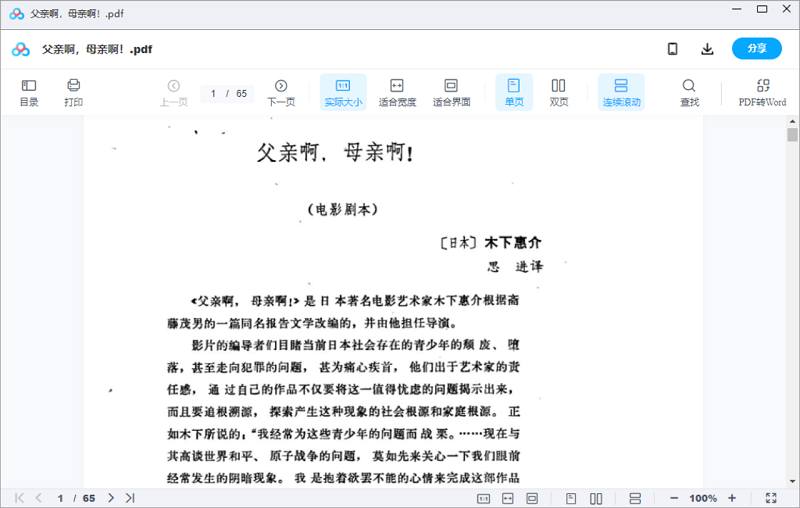Click the zoom in plus button

coord(732,498)
